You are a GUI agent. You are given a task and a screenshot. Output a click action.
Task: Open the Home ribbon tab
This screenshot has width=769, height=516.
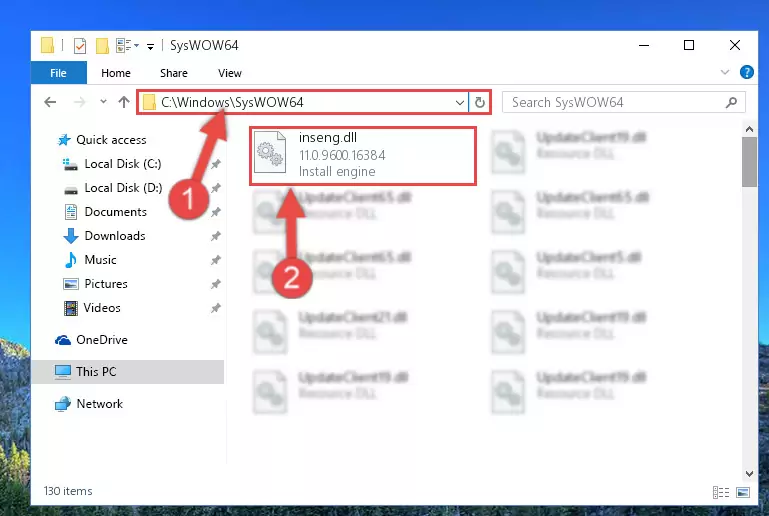(x=116, y=73)
